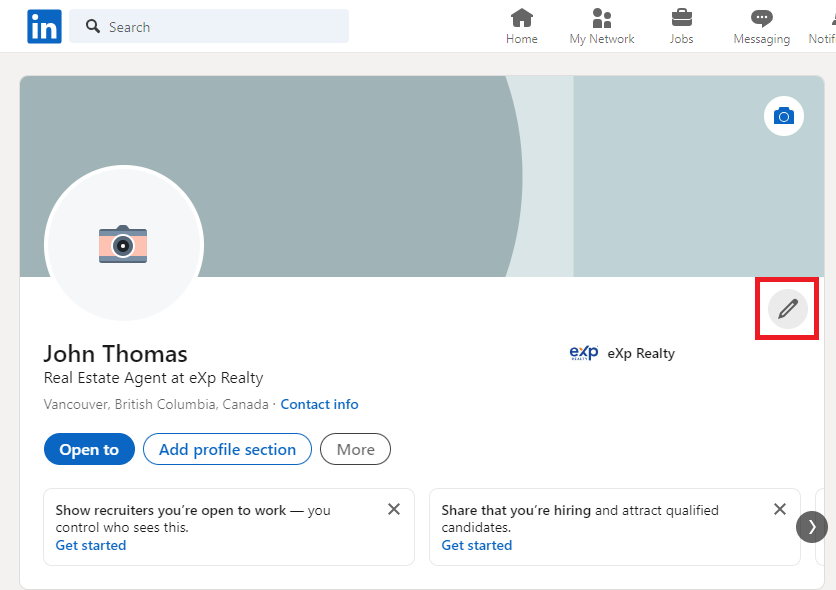Expand the Open to options

click(89, 450)
